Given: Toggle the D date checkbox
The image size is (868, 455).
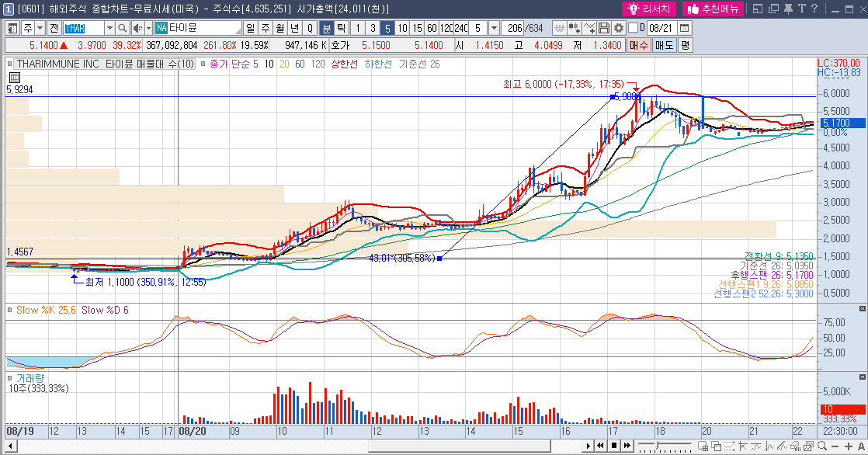Looking at the screenshot, I should 633,28.
